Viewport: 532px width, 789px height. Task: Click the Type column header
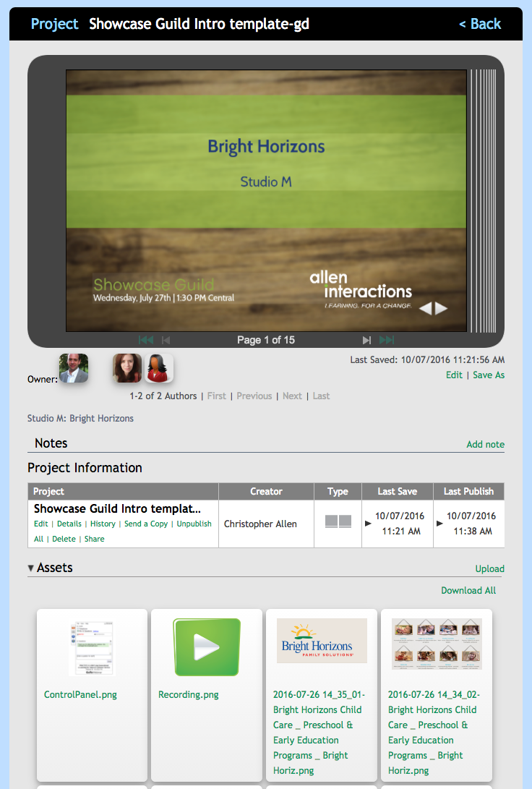tap(338, 492)
